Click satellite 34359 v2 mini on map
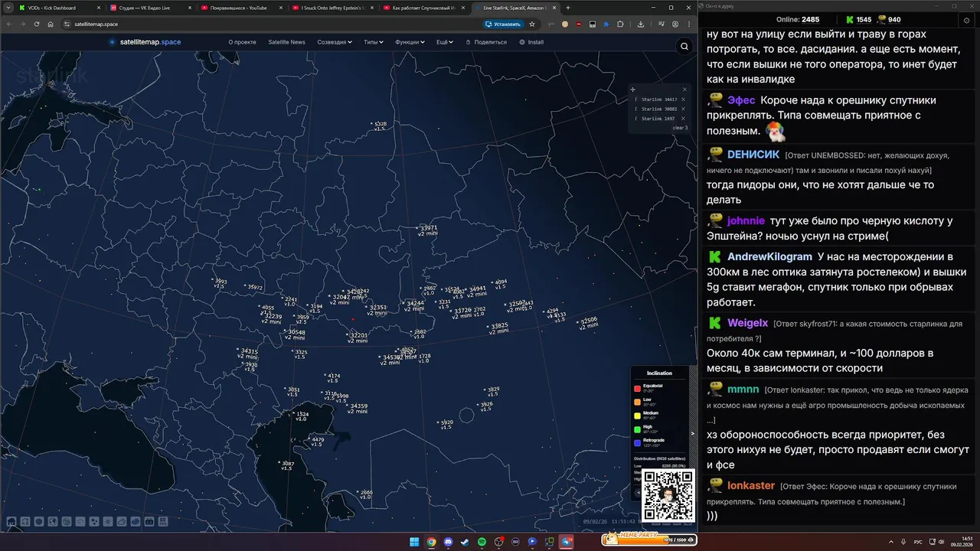 357,409
